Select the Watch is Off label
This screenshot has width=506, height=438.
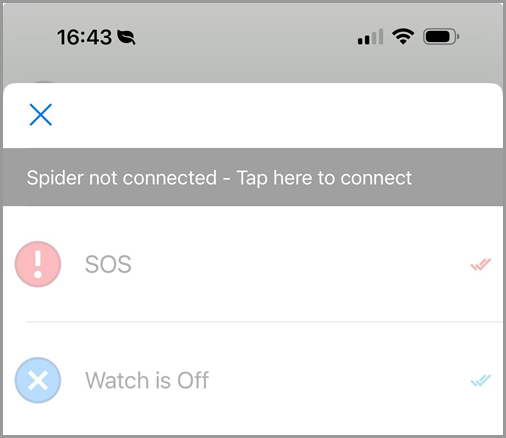147,380
